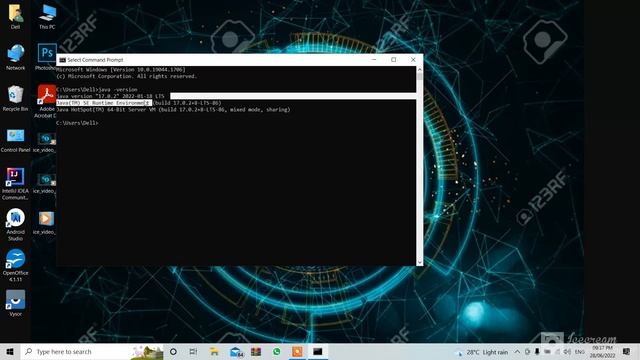
Task: Click the taskbar search box
Action: tap(92, 351)
